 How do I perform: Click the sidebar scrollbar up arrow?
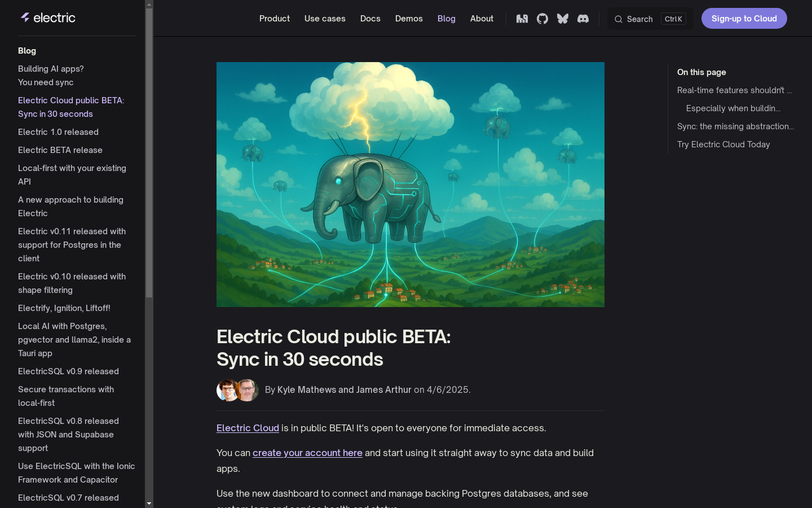coord(149,4)
